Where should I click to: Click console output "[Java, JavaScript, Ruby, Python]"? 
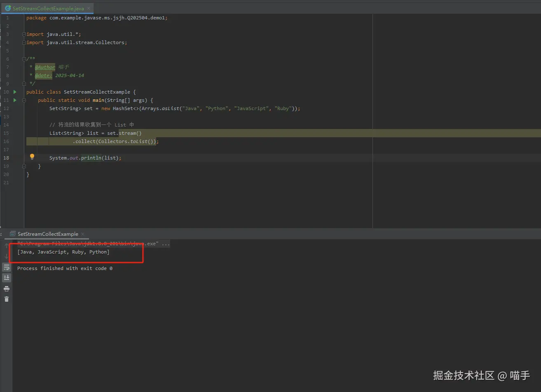(x=63, y=252)
